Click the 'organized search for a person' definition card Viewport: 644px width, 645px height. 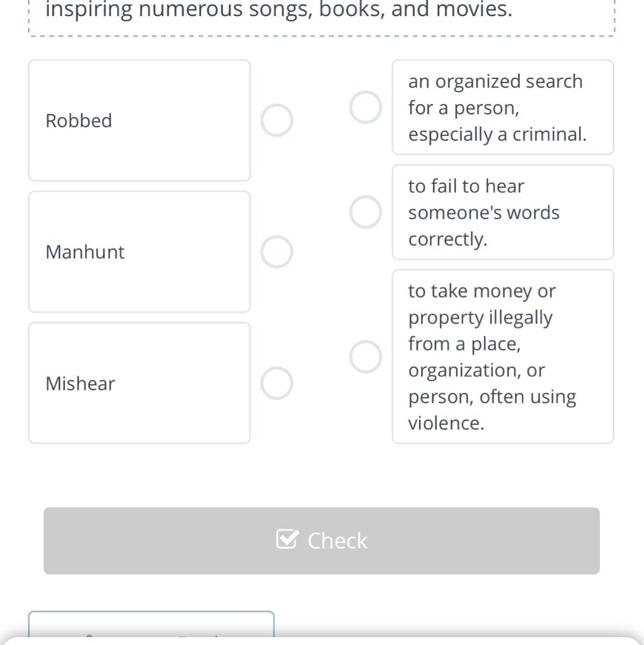pos(503,107)
